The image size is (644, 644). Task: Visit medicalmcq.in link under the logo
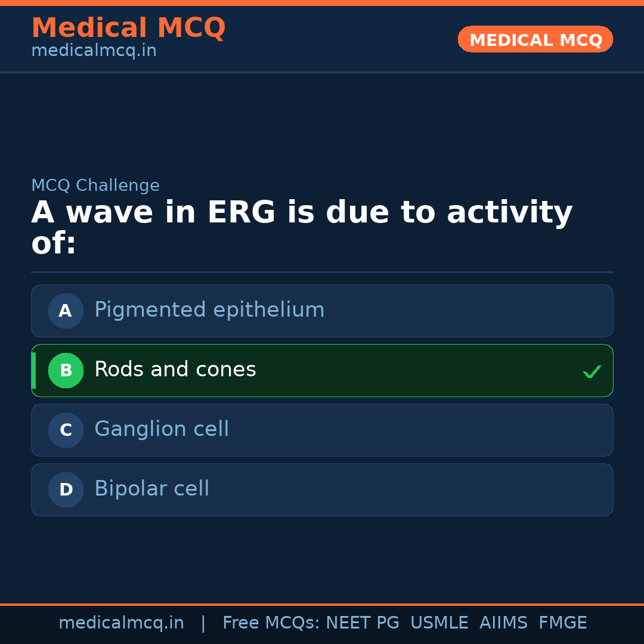(x=93, y=50)
